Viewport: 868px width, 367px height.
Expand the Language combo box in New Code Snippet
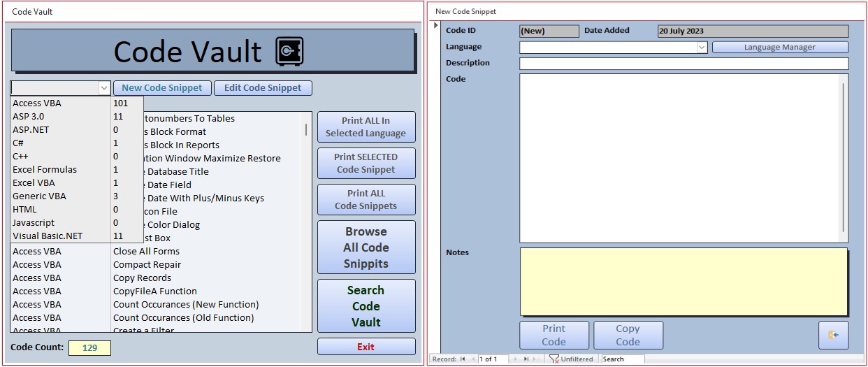pyautogui.click(x=702, y=47)
